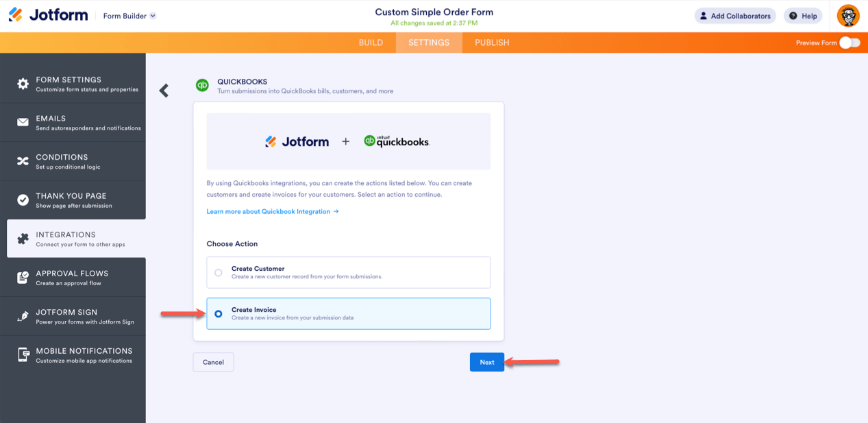Click the Mobile Notifications phone icon

(x=23, y=355)
